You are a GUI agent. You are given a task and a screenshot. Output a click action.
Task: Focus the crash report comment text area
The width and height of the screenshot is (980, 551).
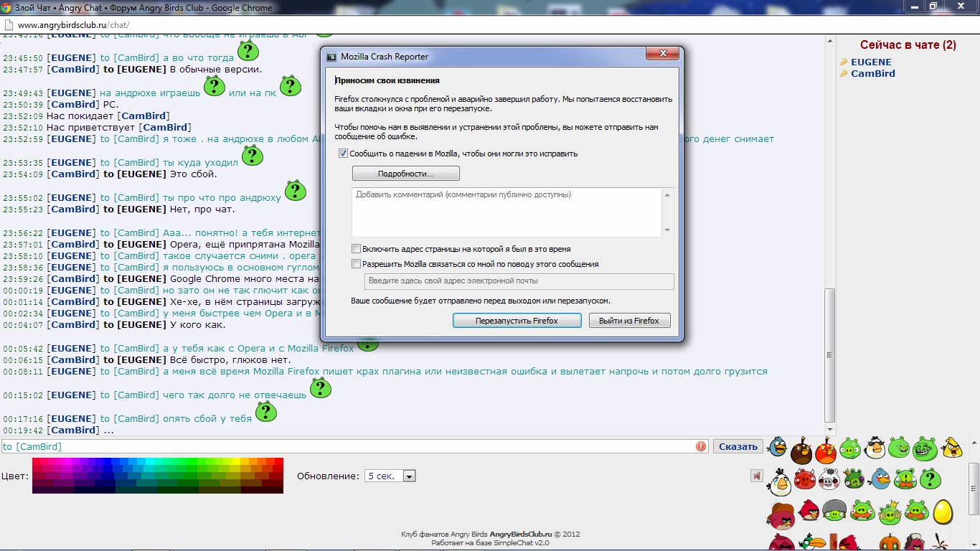point(507,212)
